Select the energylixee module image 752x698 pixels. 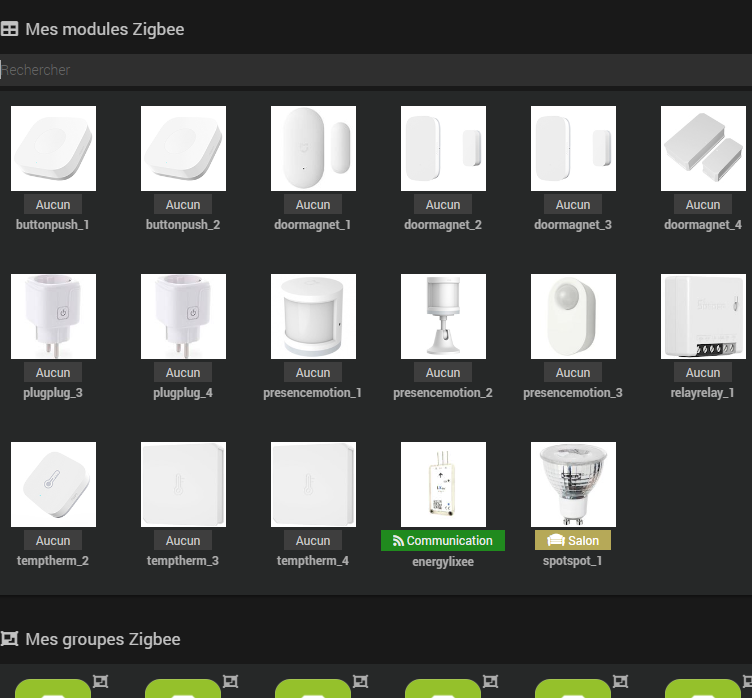[443, 484]
